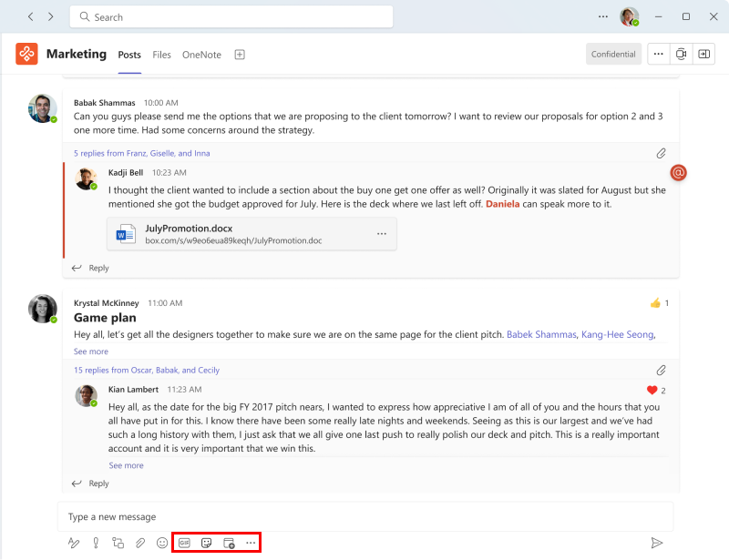Reply to Babak Shammas's thread
Screen dimensions: 729x560
(x=90, y=268)
